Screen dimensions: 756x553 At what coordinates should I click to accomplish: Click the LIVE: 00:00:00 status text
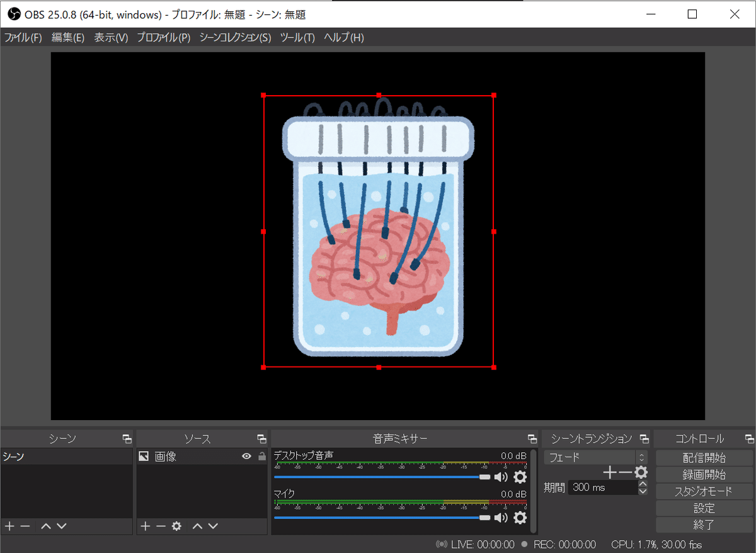483,544
